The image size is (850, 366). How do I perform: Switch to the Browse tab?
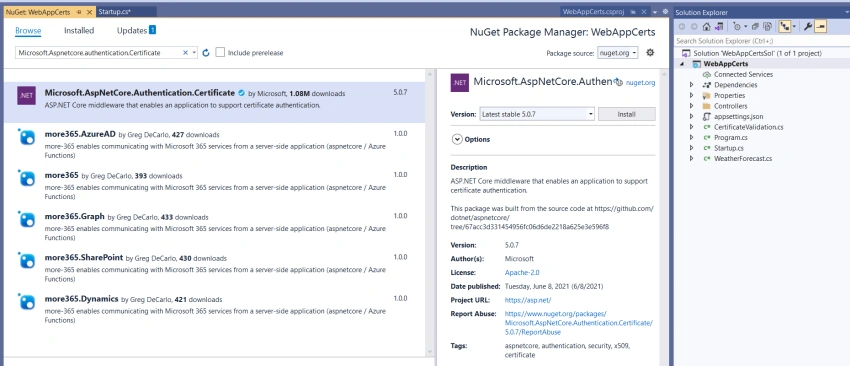(x=28, y=31)
